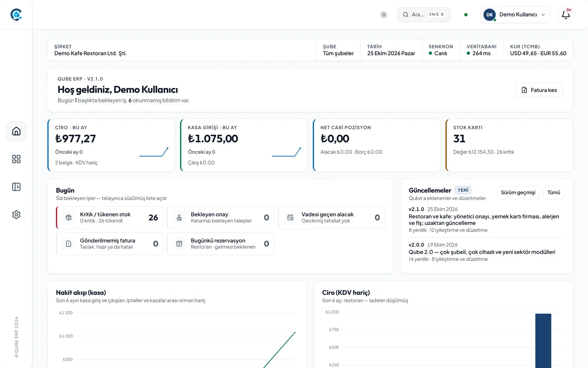Open the v2.0.0 Qube 2.0 update entry
The height and width of the screenshot is (368, 588).
point(486,252)
